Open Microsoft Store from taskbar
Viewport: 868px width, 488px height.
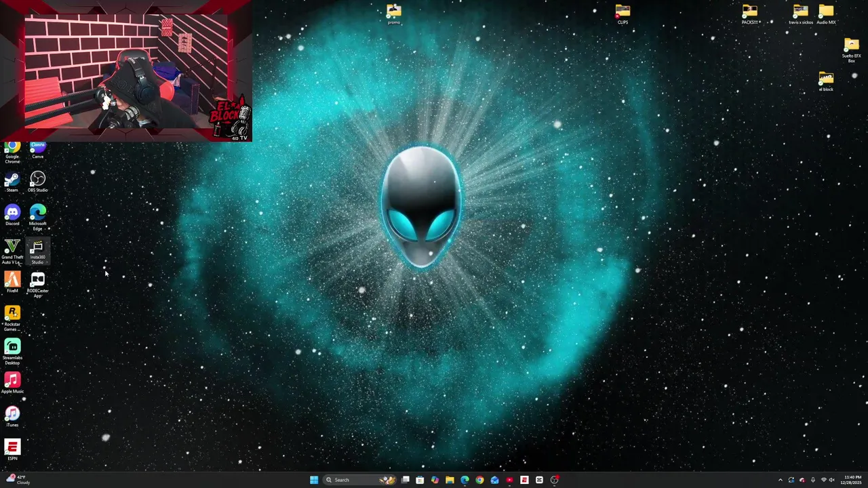coord(420,480)
